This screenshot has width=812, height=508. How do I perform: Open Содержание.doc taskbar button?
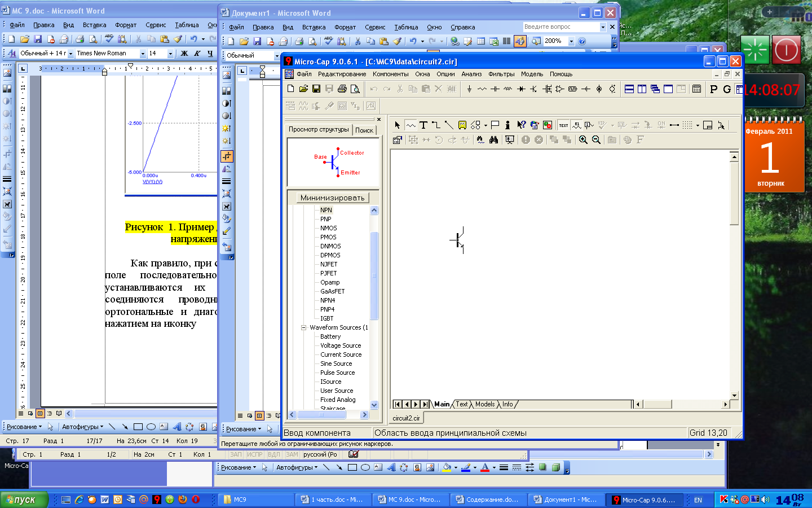pos(489,500)
